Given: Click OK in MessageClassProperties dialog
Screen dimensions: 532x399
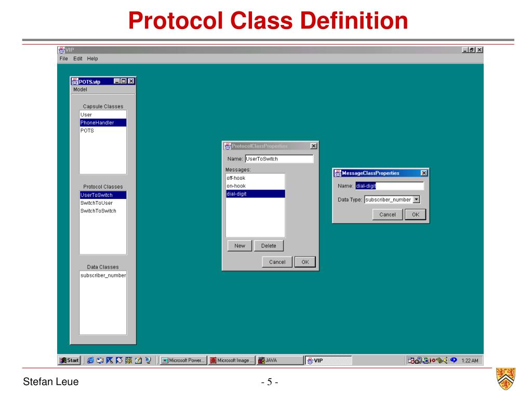Looking at the screenshot, I should (x=416, y=215).
